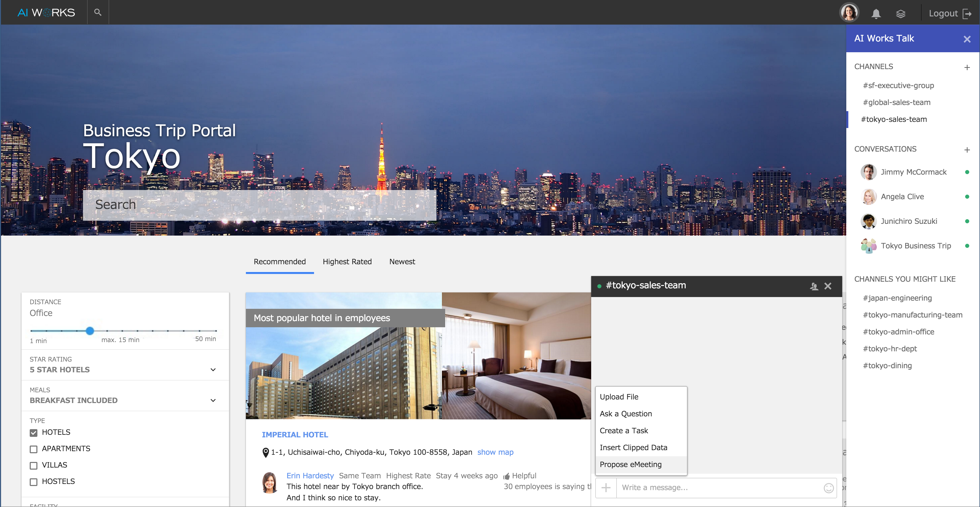This screenshot has width=980, height=507.
Task: Check the VILLAS type option
Action: (34, 466)
